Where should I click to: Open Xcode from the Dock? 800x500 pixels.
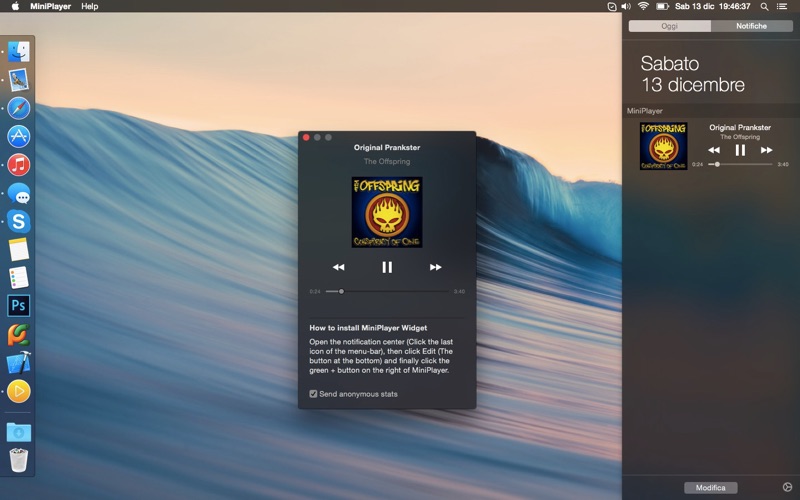(19, 363)
